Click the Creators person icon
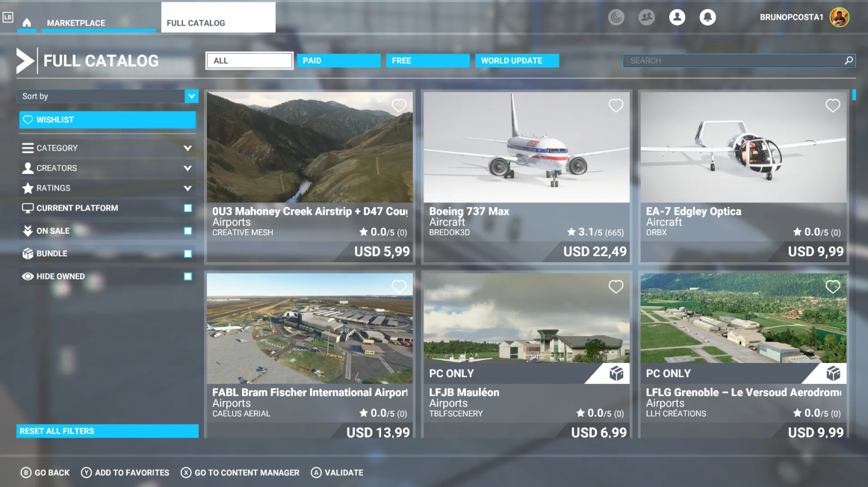 pos(28,168)
